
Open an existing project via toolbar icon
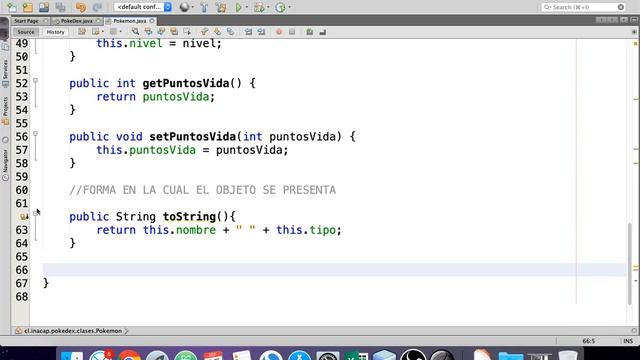point(44,7)
